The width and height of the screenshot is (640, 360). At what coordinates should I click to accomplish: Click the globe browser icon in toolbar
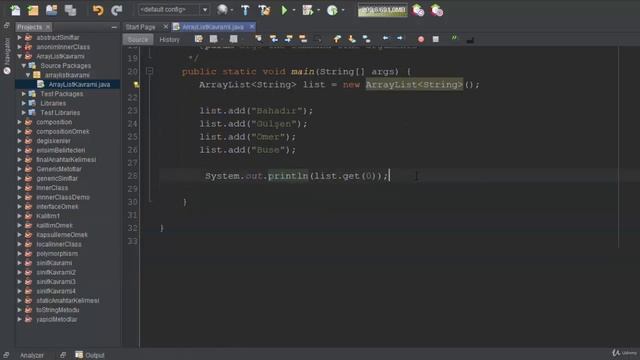click(x=222, y=10)
